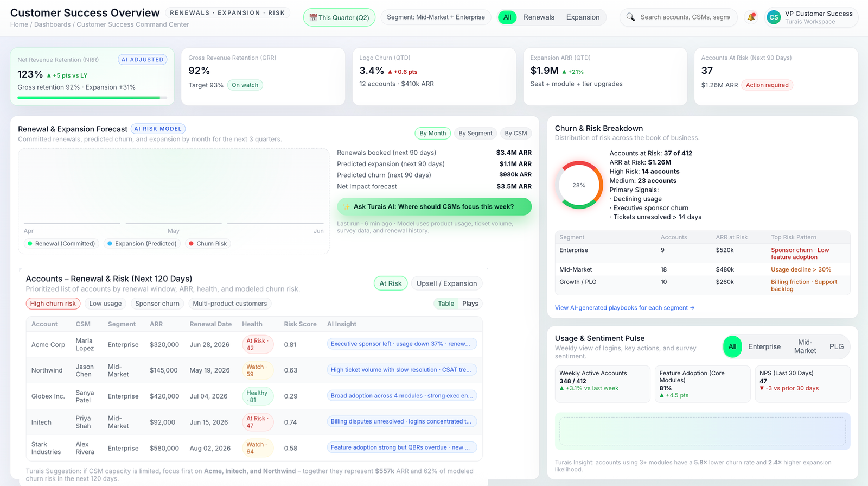Switch accounts view to Table
868x486 pixels.
pos(446,304)
